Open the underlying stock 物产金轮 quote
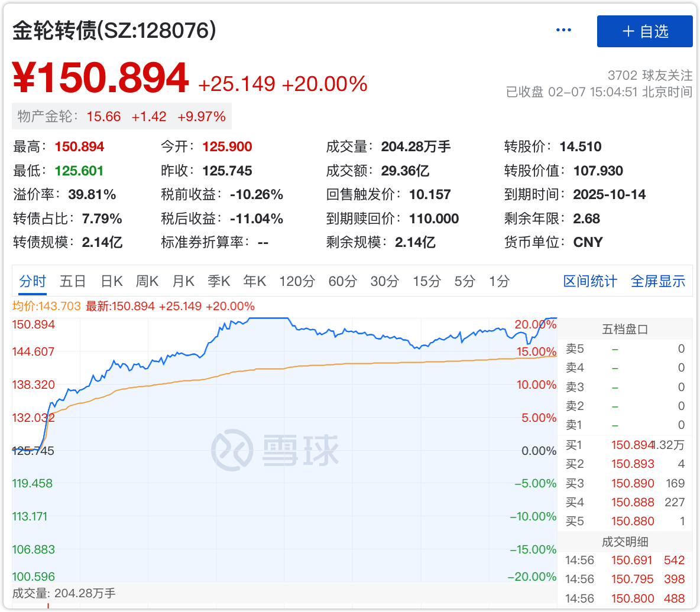 121,117
